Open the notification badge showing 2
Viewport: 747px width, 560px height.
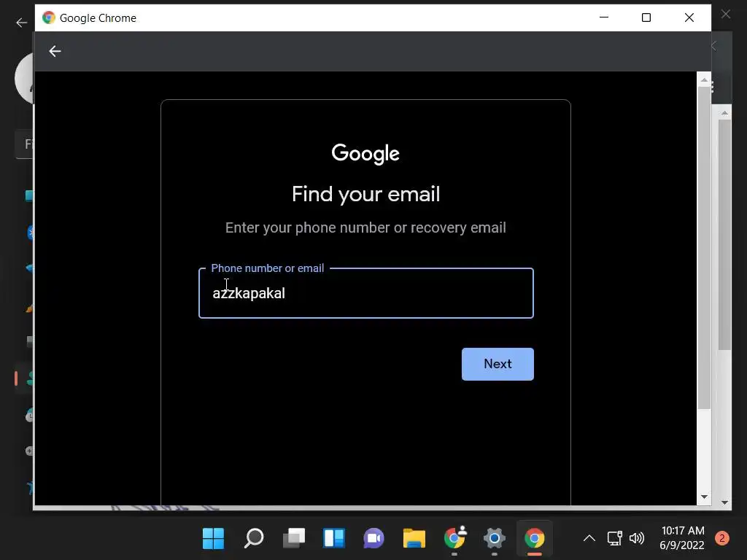pyautogui.click(x=722, y=538)
